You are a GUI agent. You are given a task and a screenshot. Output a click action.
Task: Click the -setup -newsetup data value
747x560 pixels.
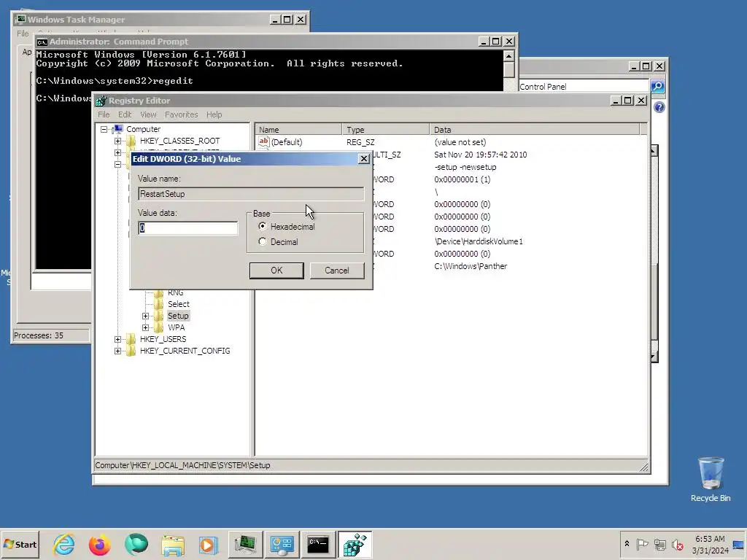click(x=465, y=167)
